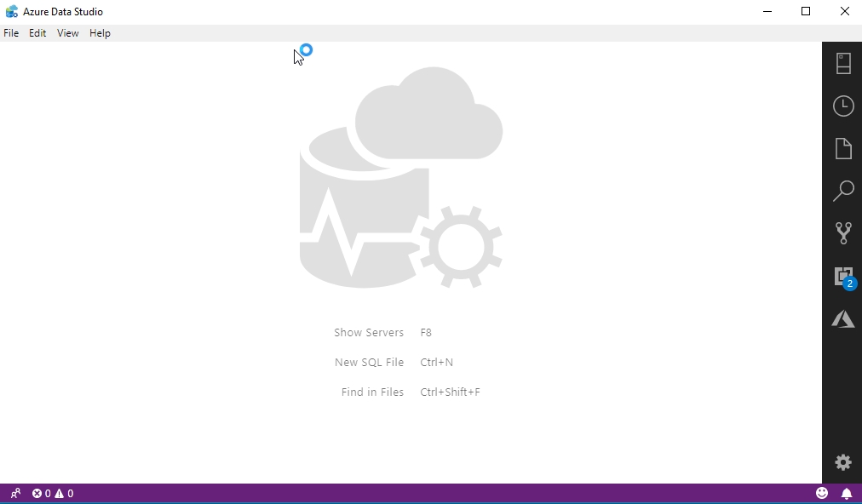Open the Task History clock icon
This screenshot has height=504, width=862.
point(842,106)
